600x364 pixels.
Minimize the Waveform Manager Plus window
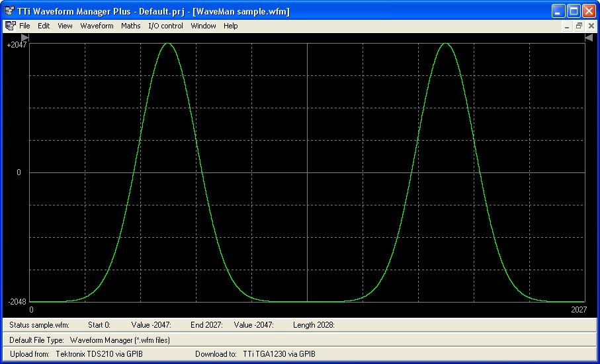click(558, 11)
